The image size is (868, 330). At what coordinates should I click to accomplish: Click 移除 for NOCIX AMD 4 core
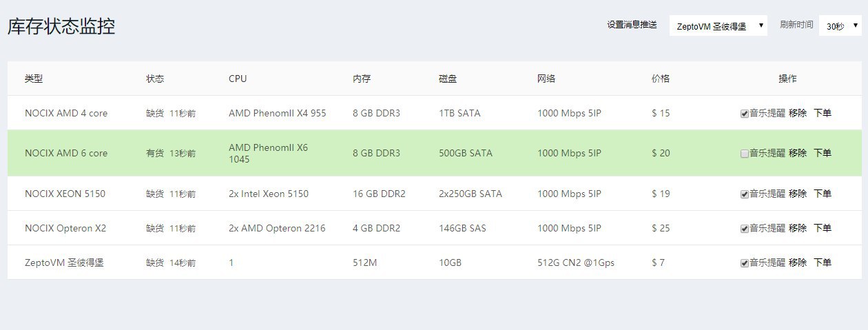click(798, 113)
